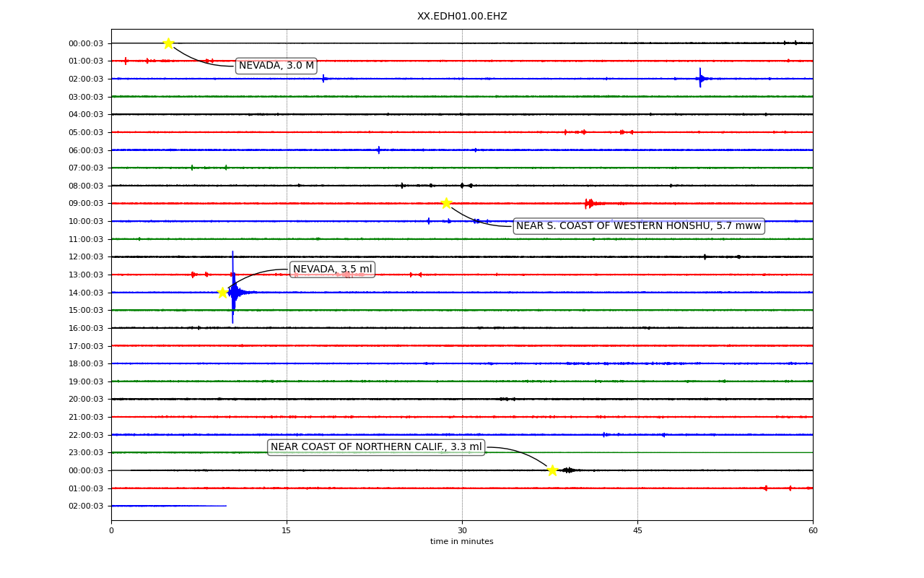Select the NEVADA, 3.0 M annotation label
Image resolution: width=924 pixels, height=578 pixels.
pos(276,66)
